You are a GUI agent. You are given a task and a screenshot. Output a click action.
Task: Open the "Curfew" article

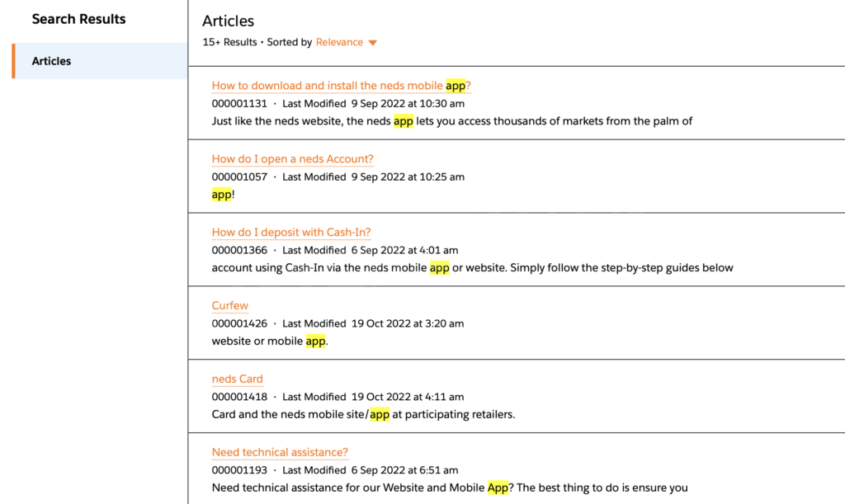229,305
